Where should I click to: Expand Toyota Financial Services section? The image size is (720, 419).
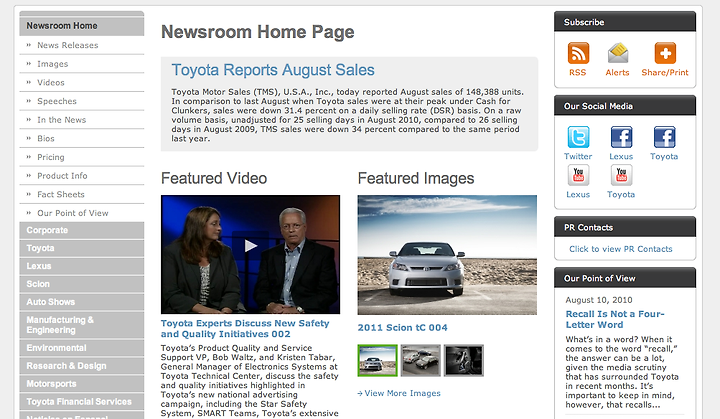tap(82, 402)
